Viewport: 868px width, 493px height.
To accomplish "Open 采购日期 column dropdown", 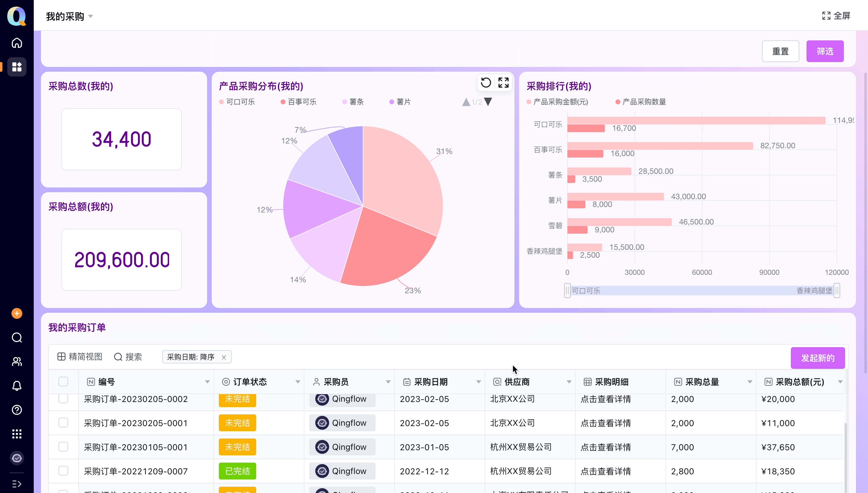I will (x=478, y=382).
